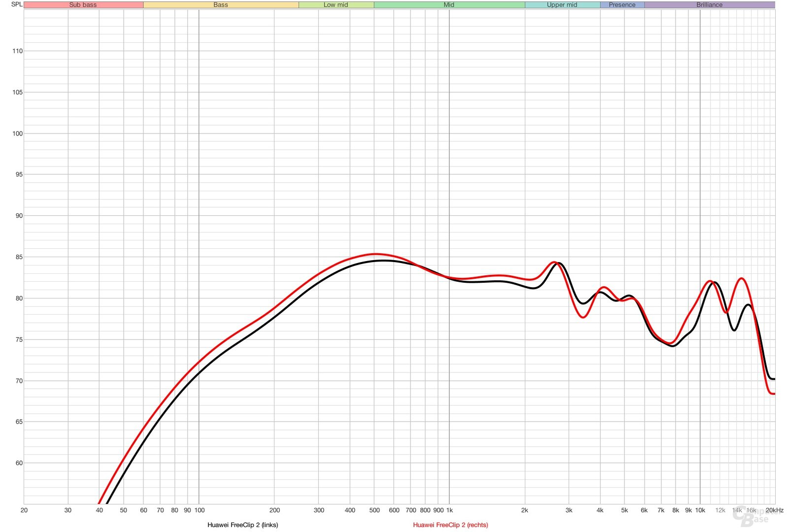787x532 pixels.
Task: Click the Presence band header
Action: 622,5
